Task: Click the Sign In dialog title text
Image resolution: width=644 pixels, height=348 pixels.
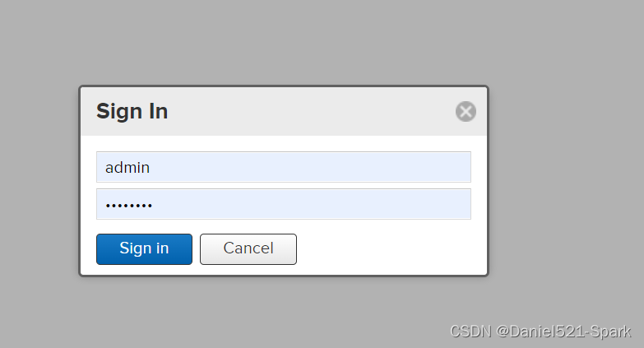Action: tap(132, 112)
